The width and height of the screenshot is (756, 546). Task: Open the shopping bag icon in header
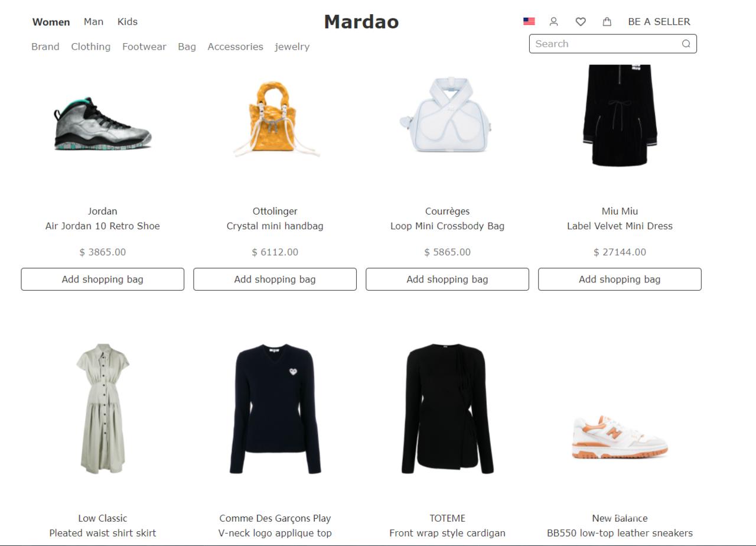pyautogui.click(x=607, y=21)
